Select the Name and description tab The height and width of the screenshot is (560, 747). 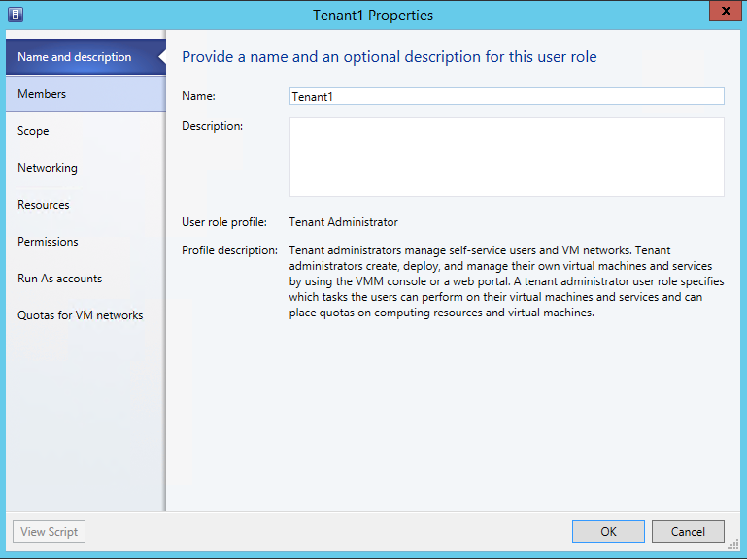click(75, 57)
